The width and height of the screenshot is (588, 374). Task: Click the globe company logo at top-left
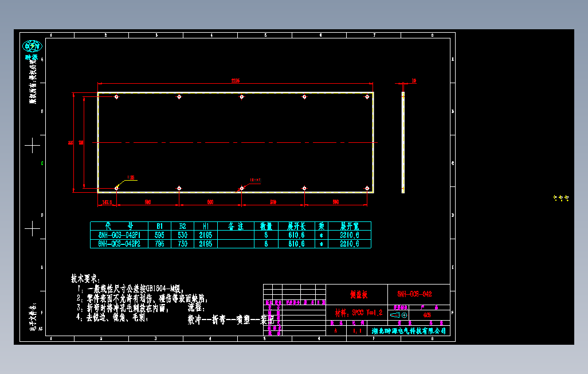click(x=32, y=46)
